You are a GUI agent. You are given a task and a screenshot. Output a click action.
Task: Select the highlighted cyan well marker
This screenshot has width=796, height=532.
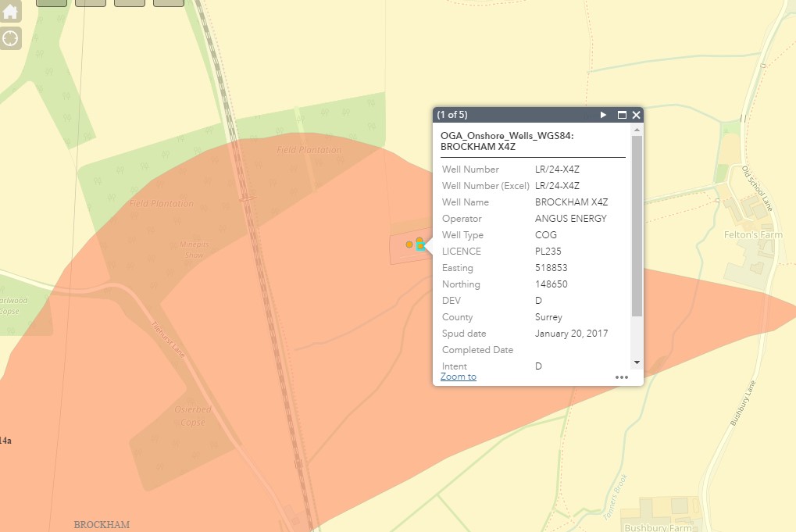tap(421, 247)
